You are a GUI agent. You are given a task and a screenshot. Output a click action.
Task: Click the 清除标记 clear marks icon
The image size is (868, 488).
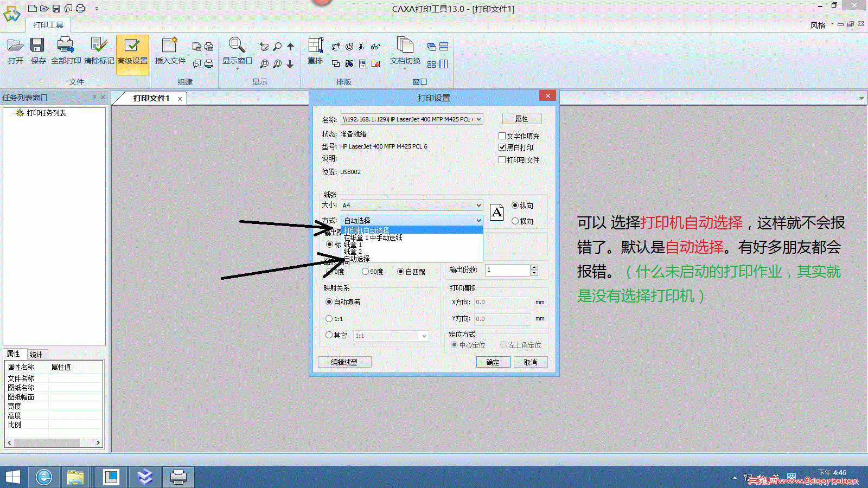[98, 53]
